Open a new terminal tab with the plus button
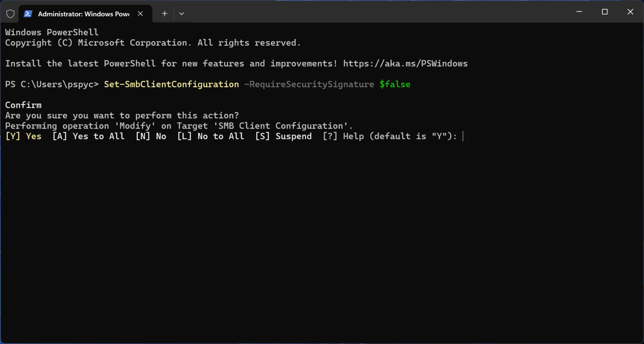The image size is (644, 344). [x=164, y=13]
